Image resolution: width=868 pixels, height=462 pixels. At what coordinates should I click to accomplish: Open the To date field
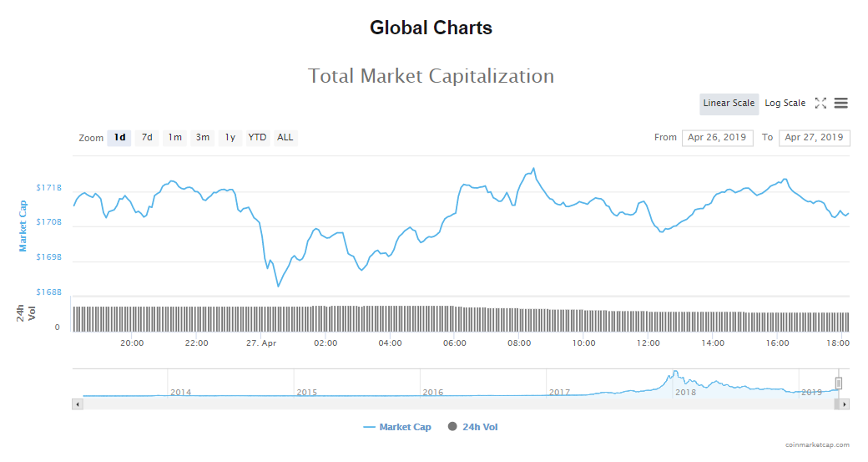815,137
